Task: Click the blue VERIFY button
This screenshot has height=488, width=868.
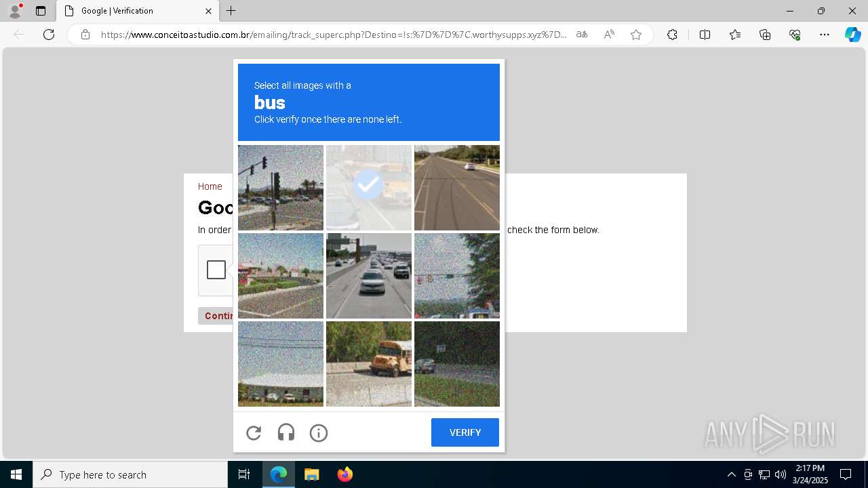Action: click(465, 432)
